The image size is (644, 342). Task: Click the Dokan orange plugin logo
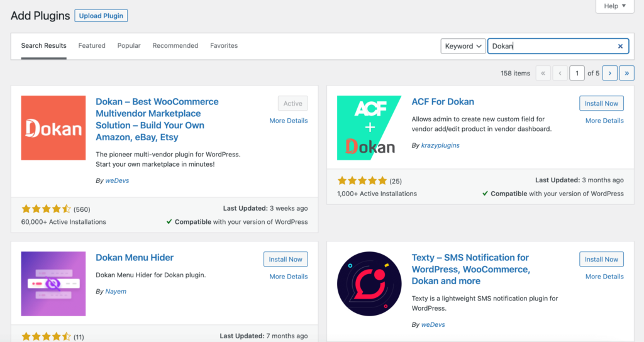[53, 128]
